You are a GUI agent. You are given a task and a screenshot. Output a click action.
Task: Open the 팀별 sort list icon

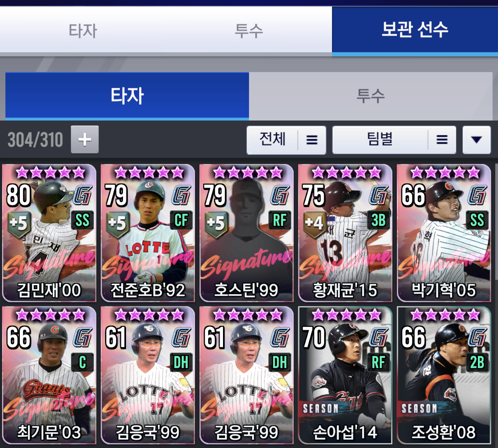[x=442, y=140]
